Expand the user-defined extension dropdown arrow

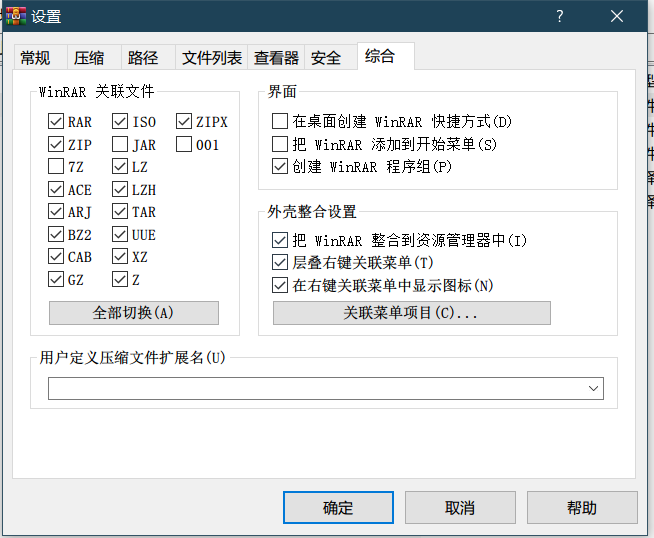(x=594, y=388)
